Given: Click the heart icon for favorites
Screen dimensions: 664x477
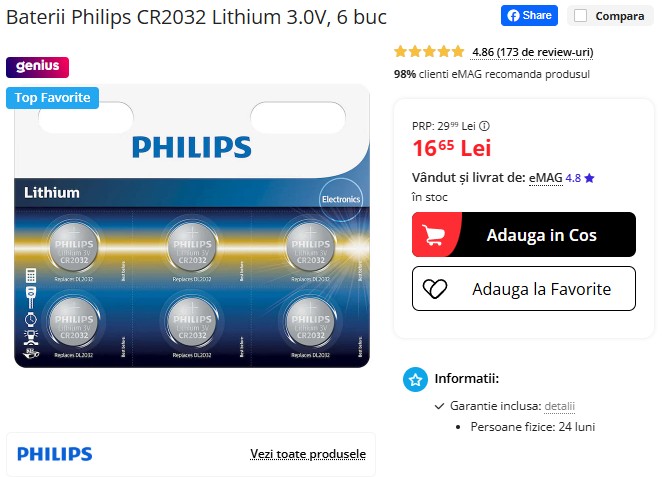Looking at the screenshot, I should coord(435,289).
